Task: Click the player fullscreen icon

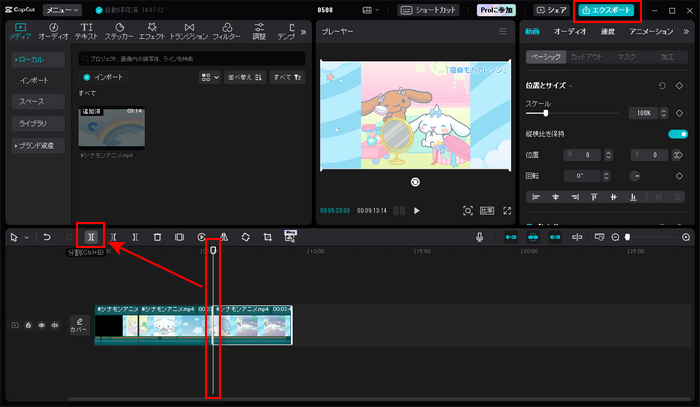Action: 507,211
